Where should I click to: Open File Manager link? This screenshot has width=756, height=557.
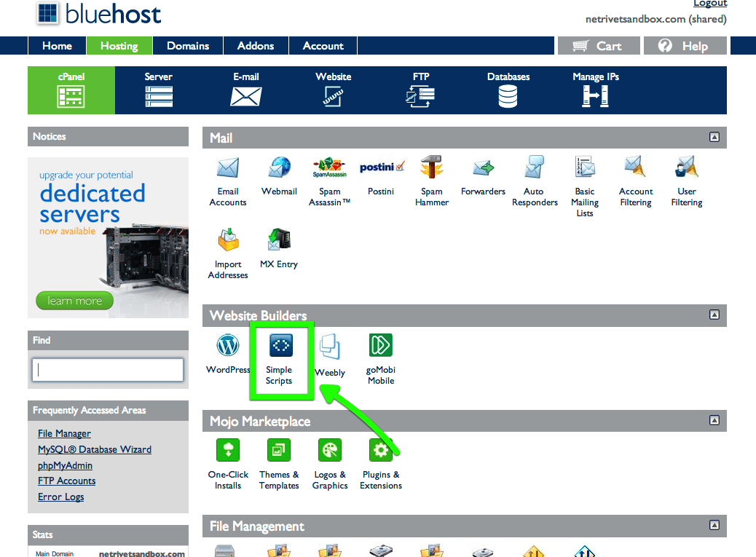click(64, 433)
